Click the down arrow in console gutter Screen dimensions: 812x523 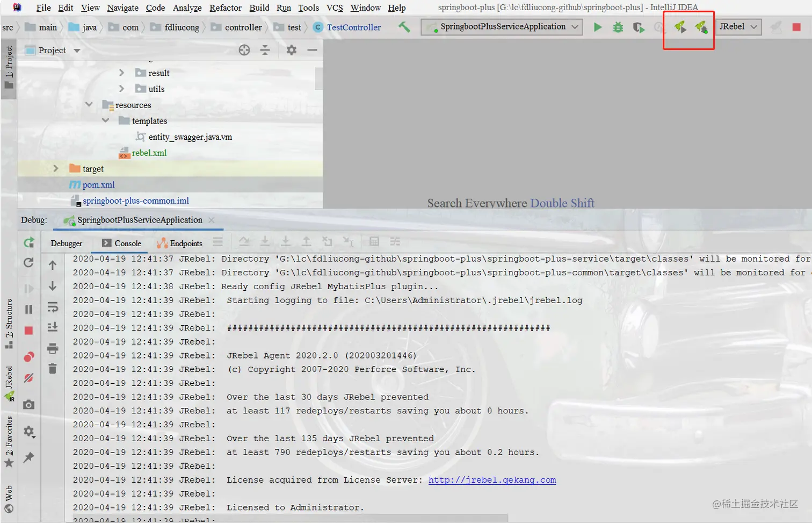tap(53, 285)
